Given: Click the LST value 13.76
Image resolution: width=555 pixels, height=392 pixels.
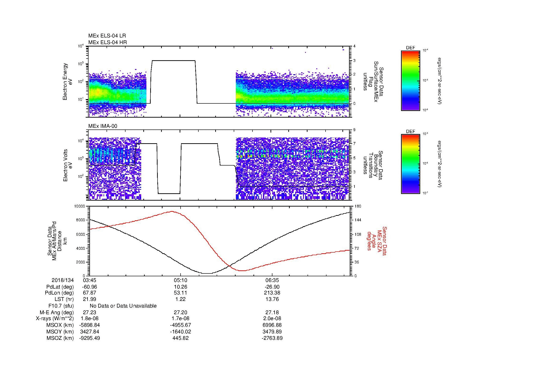Looking at the screenshot, I should point(272,300).
